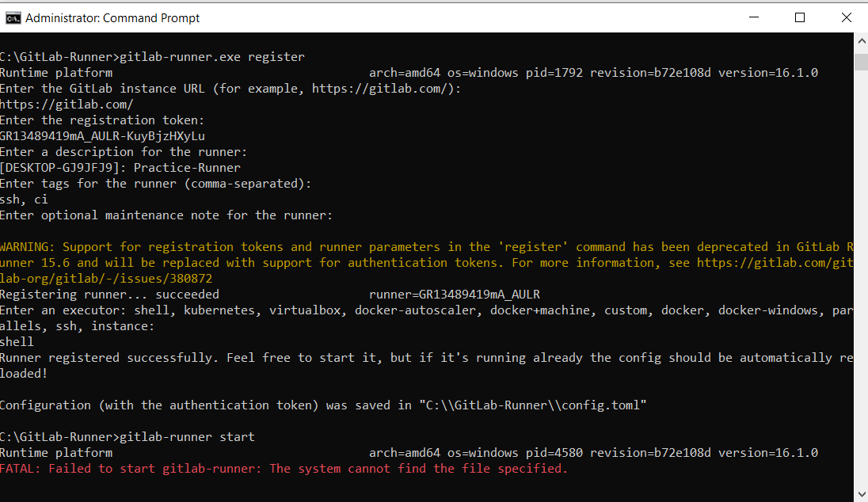The height and width of the screenshot is (502, 868).
Task: Click the 'ssh, ci' tags line
Action: (x=24, y=200)
